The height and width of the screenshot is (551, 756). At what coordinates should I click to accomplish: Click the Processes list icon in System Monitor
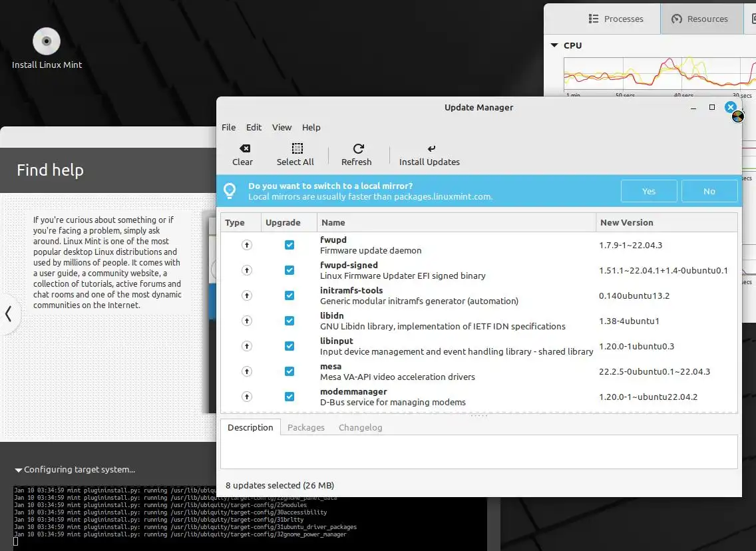click(x=593, y=19)
